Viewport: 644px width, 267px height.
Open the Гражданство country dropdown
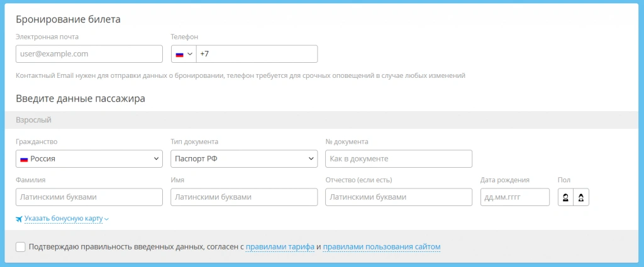coord(89,159)
